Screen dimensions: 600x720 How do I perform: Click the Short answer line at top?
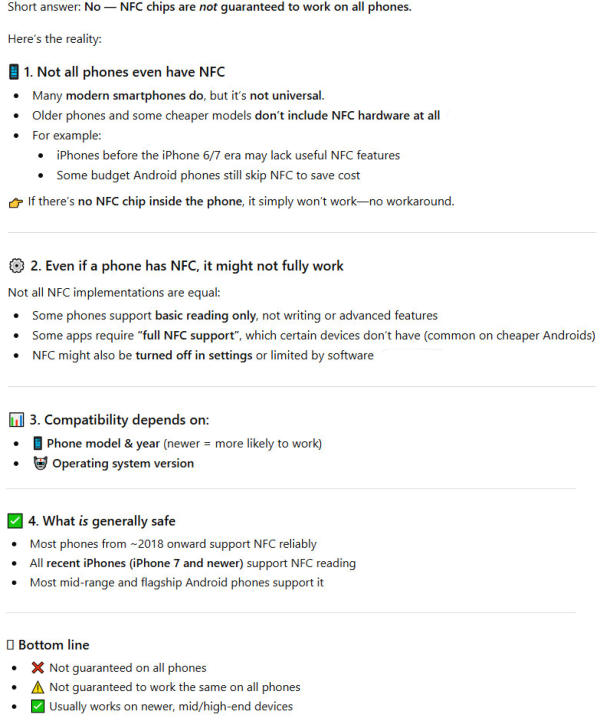tap(210, 7)
